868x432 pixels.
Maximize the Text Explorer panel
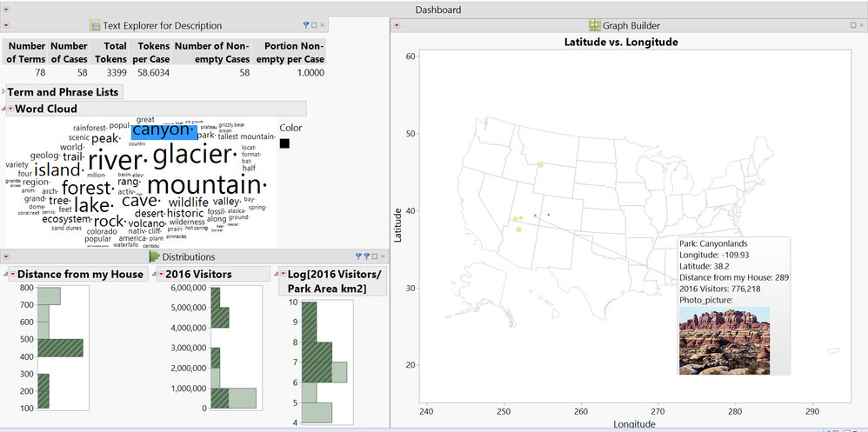pyautogui.click(x=315, y=25)
